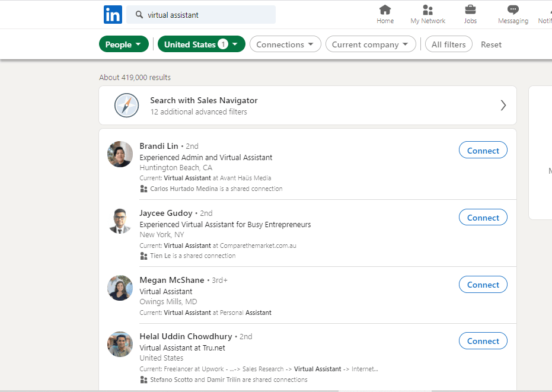Image resolution: width=552 pixels, height=392 pixels.
Task: Expand the Connections filter dropdown
Action: coord(285,44)
